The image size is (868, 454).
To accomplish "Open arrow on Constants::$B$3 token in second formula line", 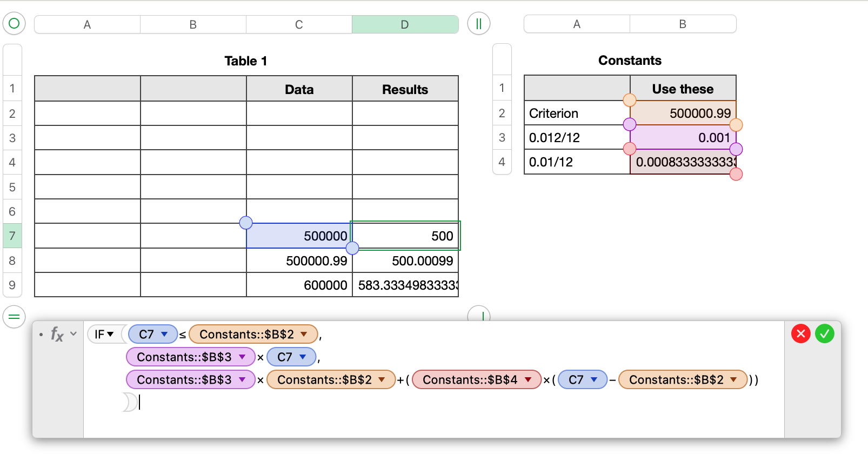I will (242, 357).
